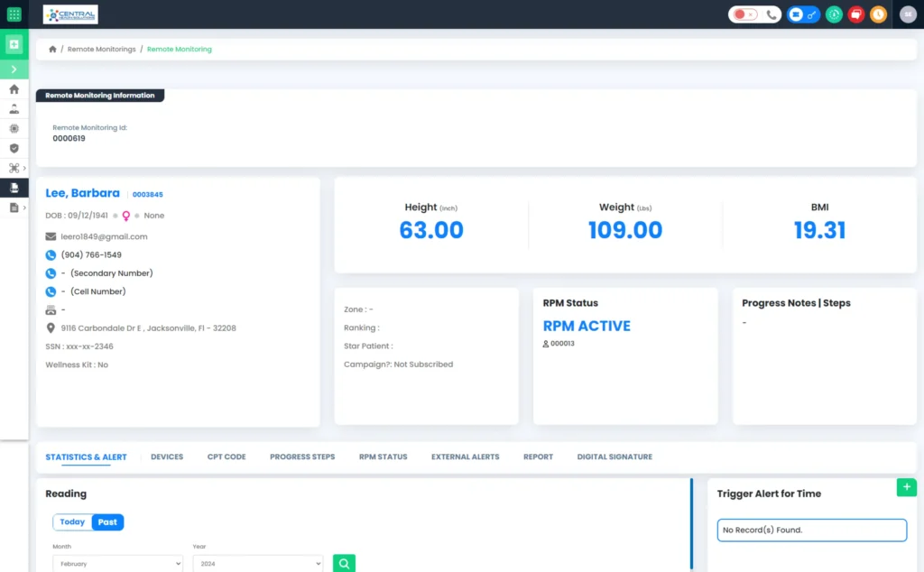Click the green add-patient icon in sidebar
This screenshot has width=924, height=572.
[x=13, y=44]
